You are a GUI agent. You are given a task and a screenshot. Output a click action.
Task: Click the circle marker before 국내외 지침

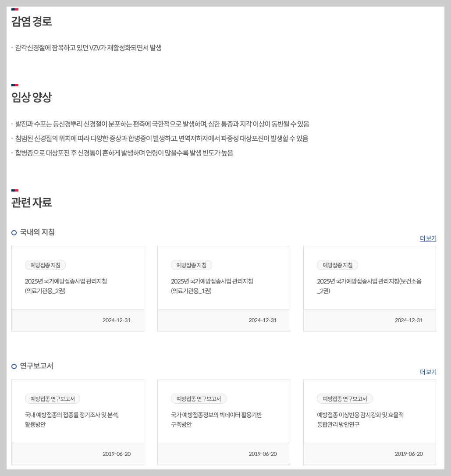click(14, 232)
